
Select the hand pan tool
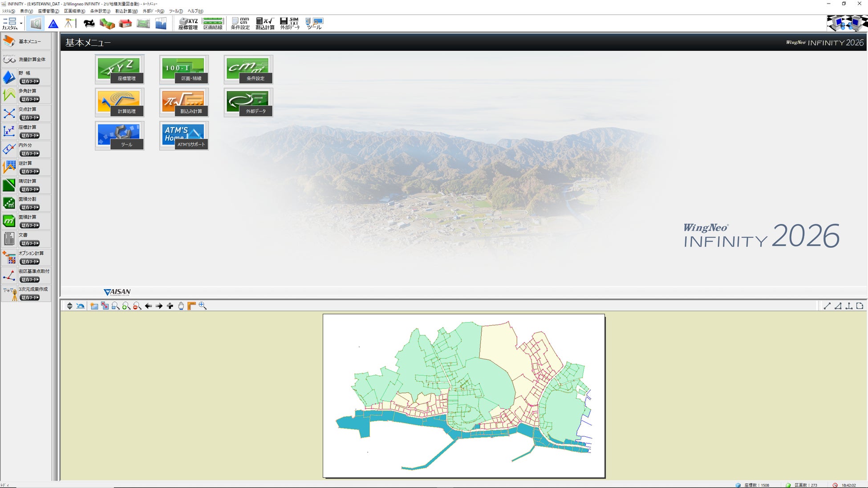pyautogui.click(x=181, y=306)
